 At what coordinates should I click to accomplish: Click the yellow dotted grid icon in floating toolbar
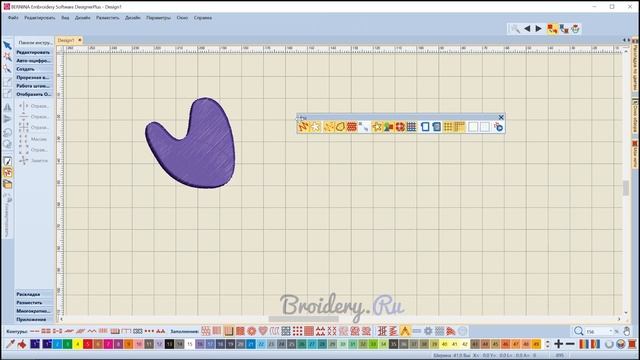[448, 127]
